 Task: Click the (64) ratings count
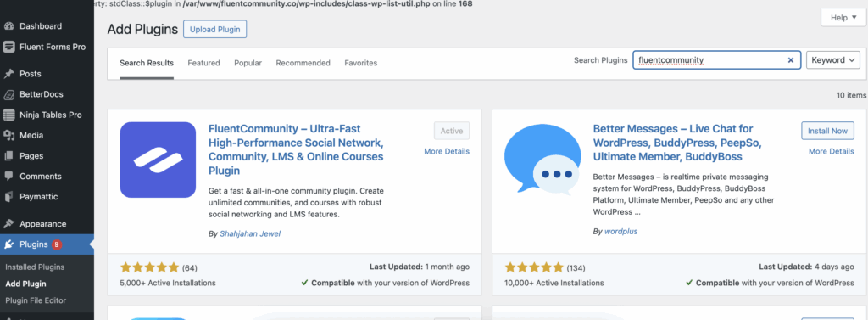pos(190,268)
